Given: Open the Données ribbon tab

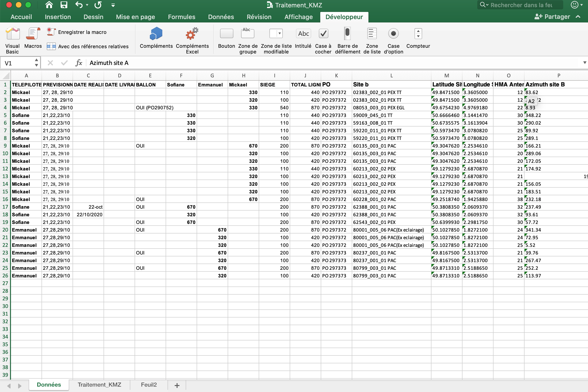Looking at the screenshot, I should pyautogui.click(x=221, y=17).
